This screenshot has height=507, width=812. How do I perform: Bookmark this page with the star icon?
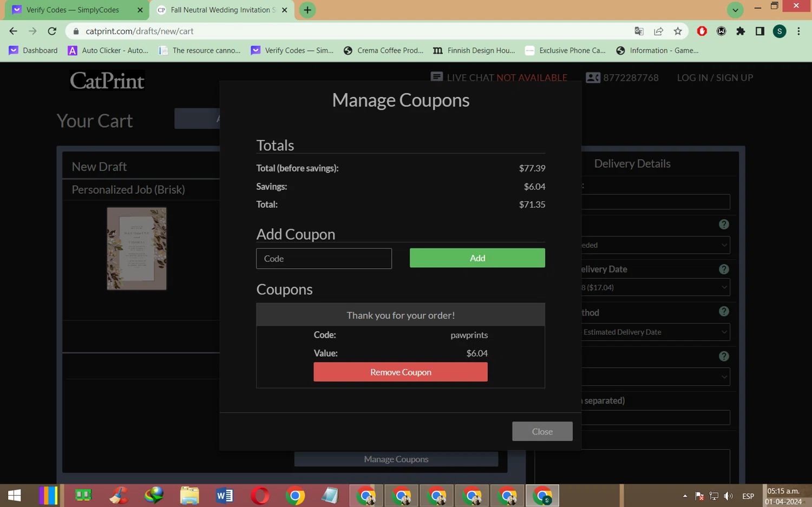tap(678, 31)
